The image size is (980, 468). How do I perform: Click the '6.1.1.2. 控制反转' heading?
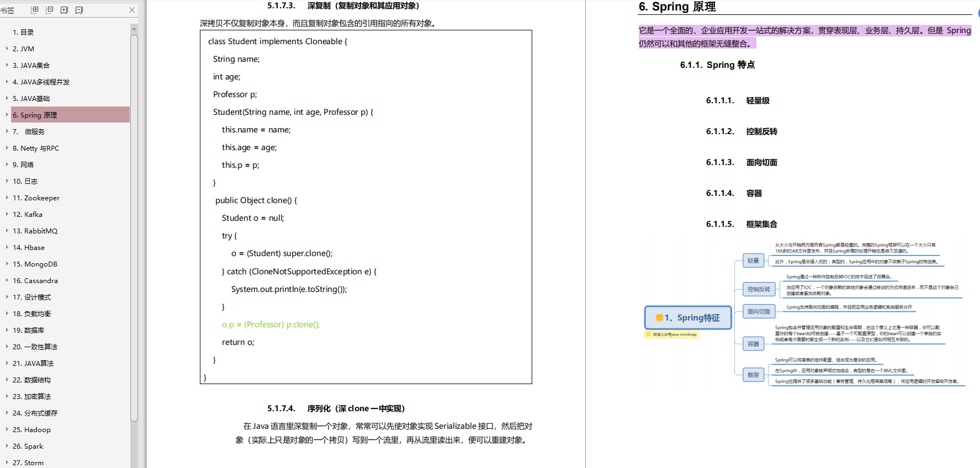pos(741,131)
